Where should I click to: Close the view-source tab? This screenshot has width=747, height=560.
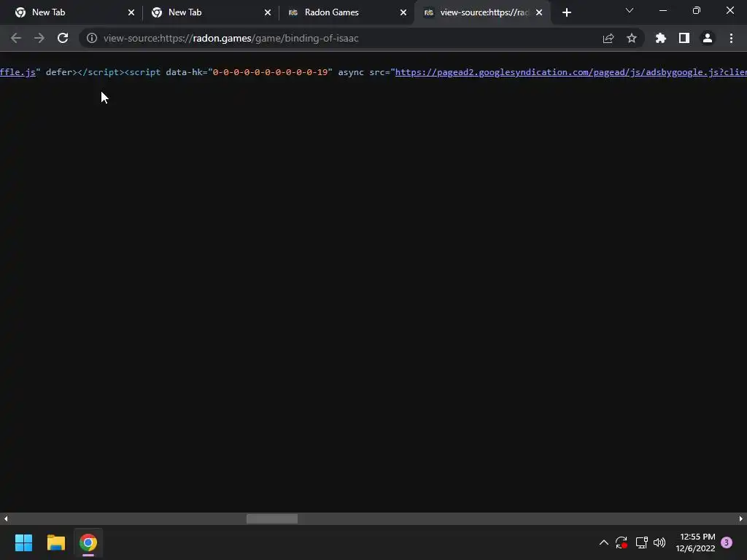point(539,12)
